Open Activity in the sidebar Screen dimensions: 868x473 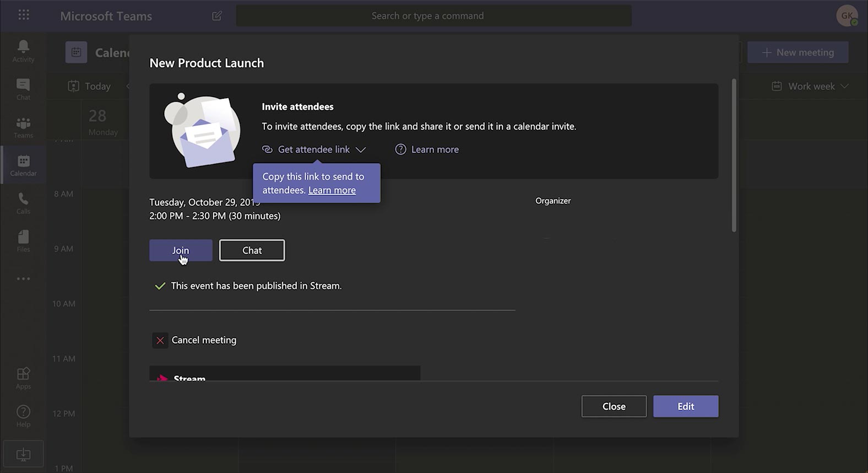pos(23,51)
